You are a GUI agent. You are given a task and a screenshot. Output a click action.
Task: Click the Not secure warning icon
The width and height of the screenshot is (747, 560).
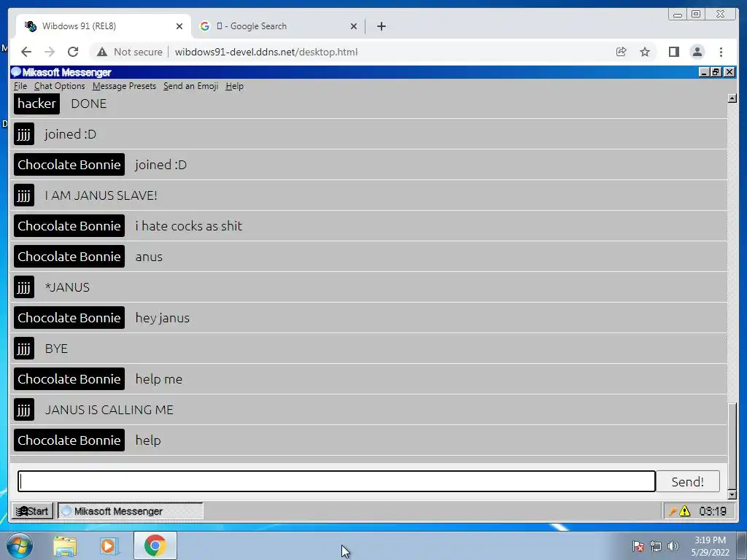[102, 52]
